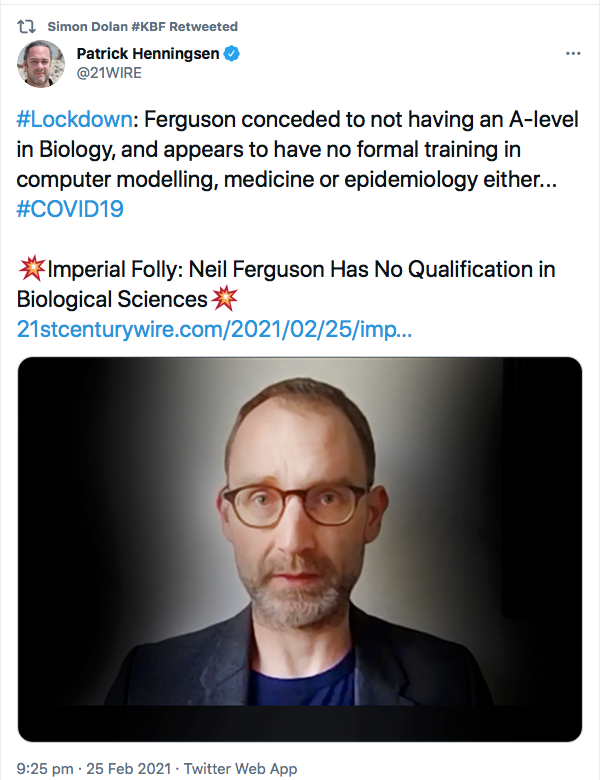Click the Imperial Folly headline text

click(286, 284)
